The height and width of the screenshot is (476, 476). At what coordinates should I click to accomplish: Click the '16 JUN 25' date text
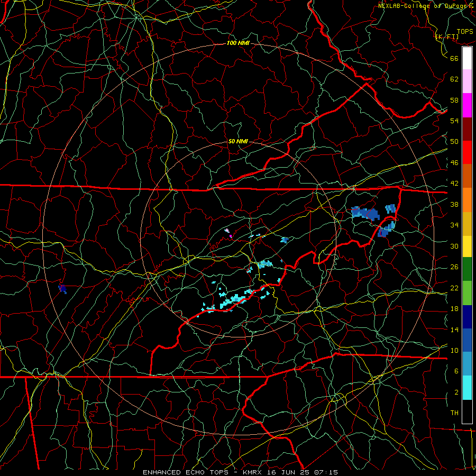(x=288, y=472)
